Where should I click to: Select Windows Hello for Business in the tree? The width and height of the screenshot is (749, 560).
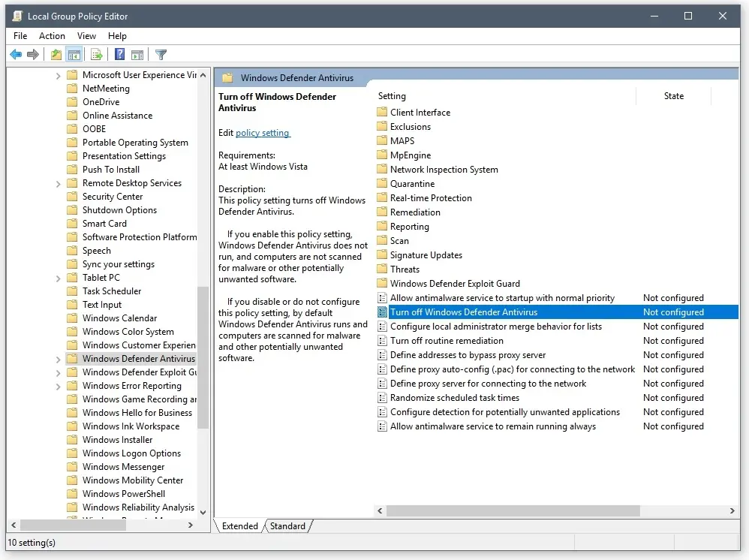pos(137,413)
